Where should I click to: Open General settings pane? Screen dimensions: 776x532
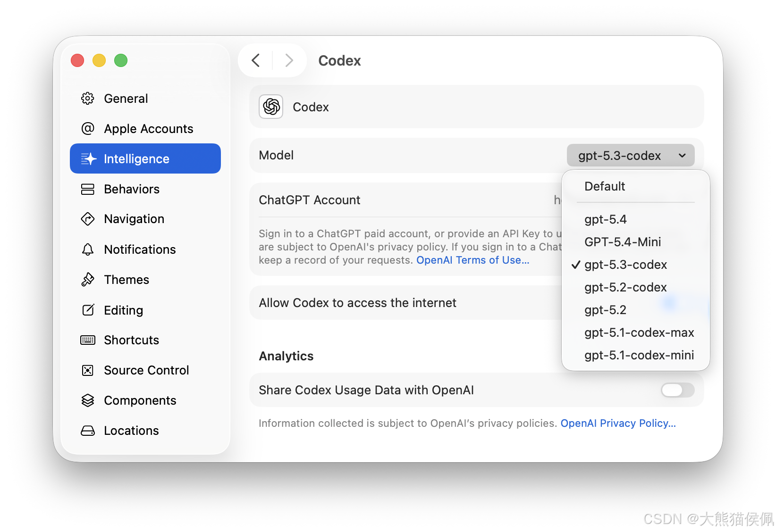[145, 99]
